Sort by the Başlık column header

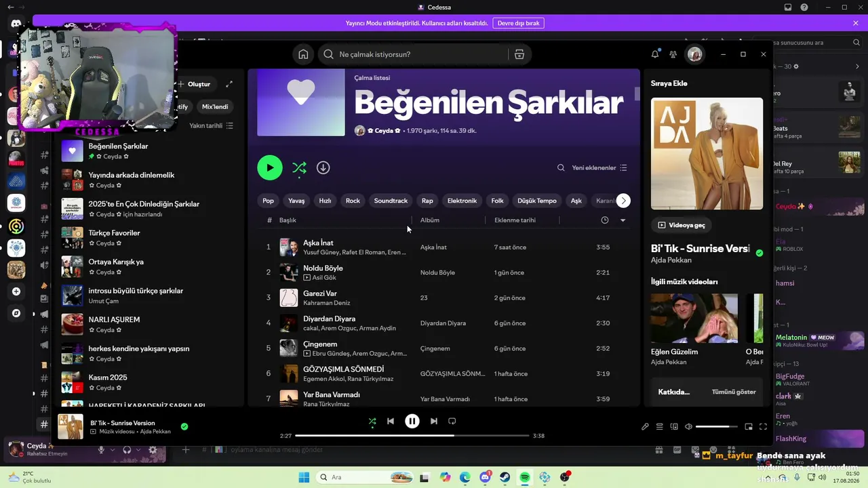(x=288, y=220)
